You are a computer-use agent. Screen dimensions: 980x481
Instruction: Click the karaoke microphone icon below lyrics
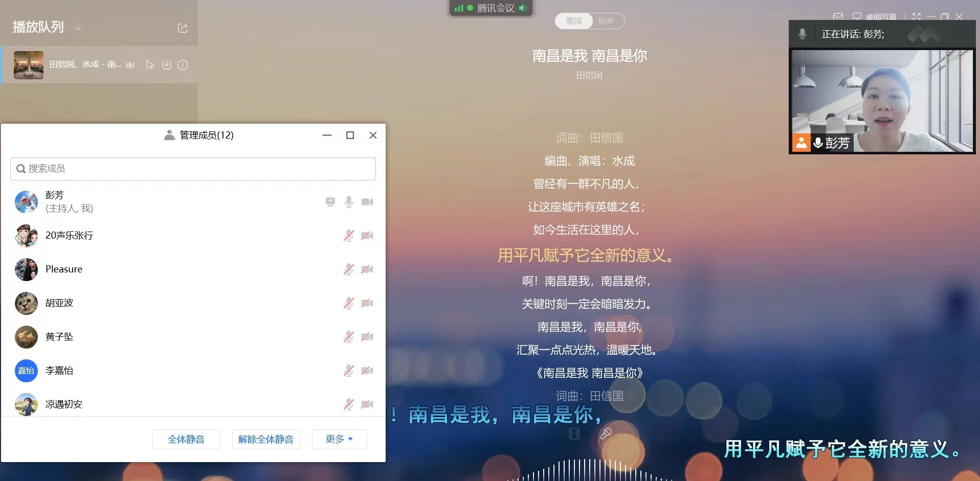coord(606,434)
